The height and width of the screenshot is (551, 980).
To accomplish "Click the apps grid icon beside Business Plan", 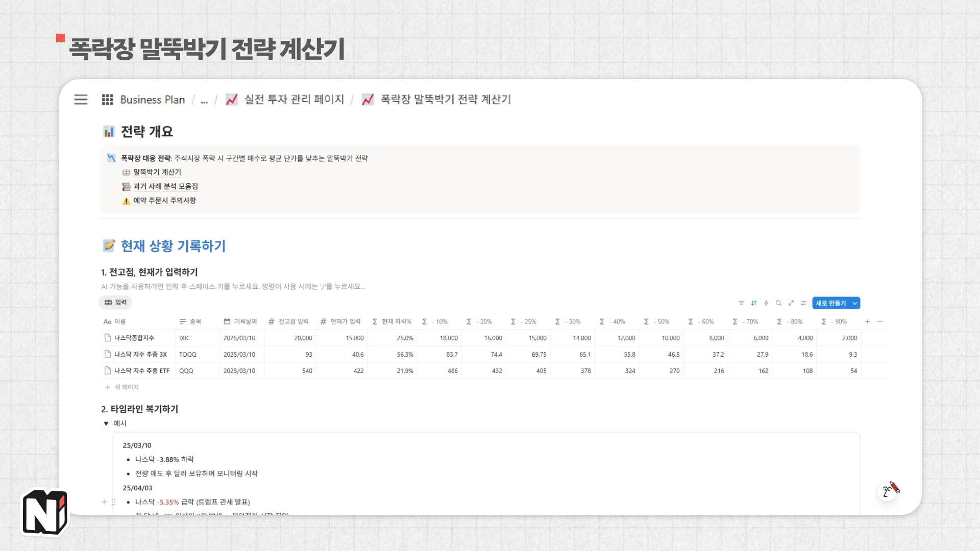I will coord(107,99).
